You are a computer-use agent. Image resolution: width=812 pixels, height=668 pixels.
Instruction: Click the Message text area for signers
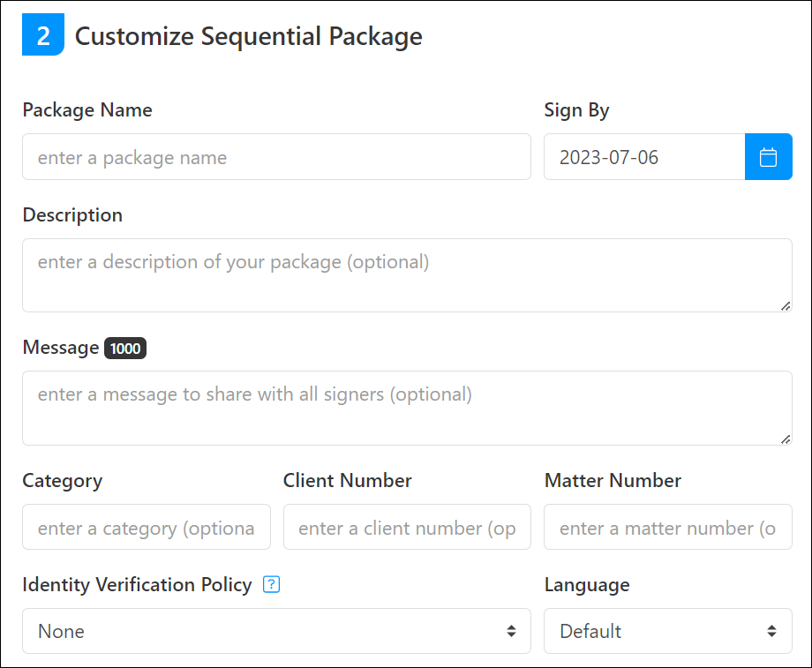click(x=407, y=406)
